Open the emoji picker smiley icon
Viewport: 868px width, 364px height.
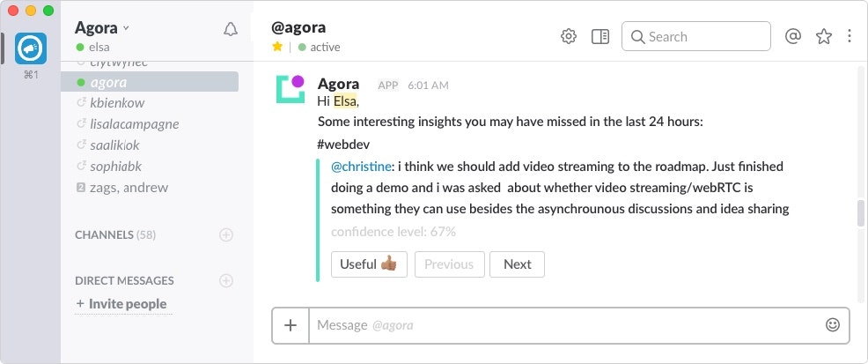[833, 324]
